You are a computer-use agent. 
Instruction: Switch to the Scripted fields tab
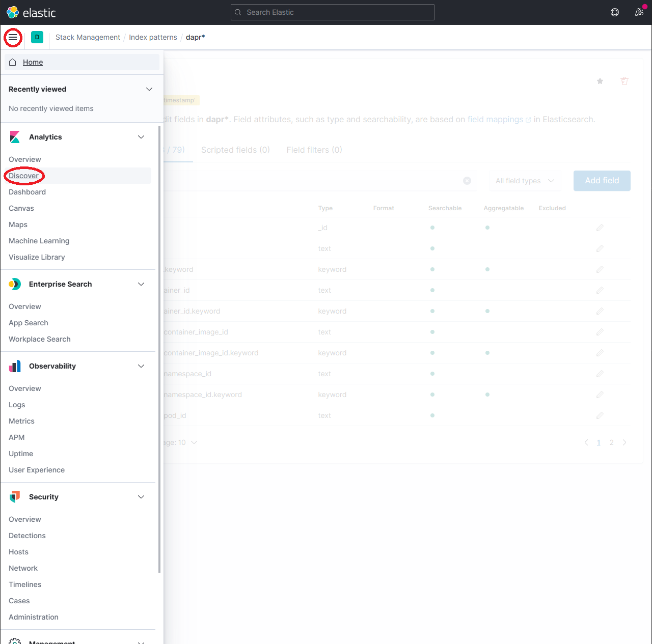click(x=235, y=150)
